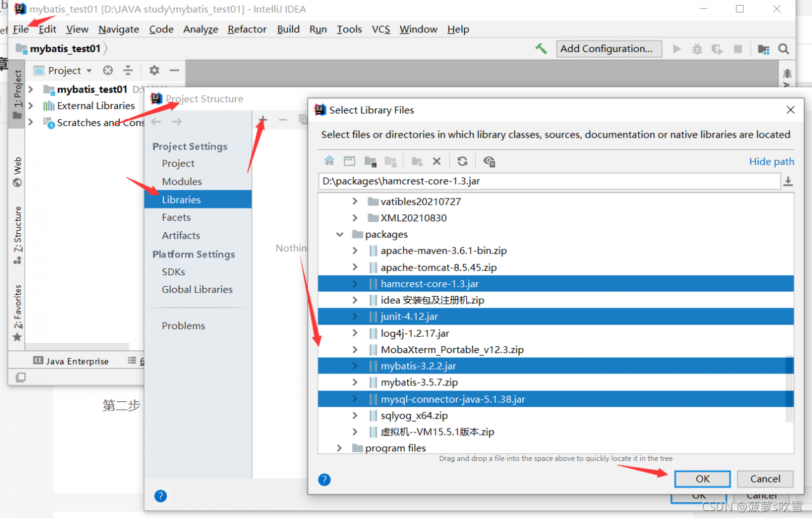Open the Build menu
Screen dimensions: 812x518
pyautogui.click(x=289, y=29)
